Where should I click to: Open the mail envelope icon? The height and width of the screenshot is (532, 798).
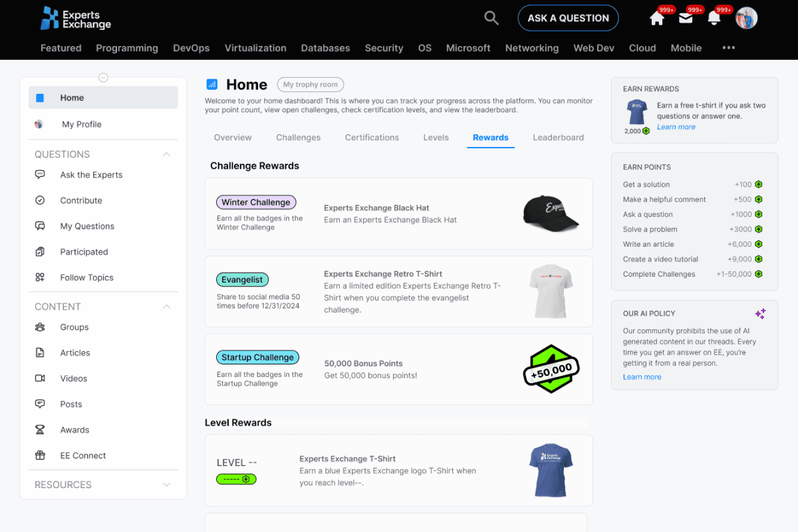[x=685, y=18]
